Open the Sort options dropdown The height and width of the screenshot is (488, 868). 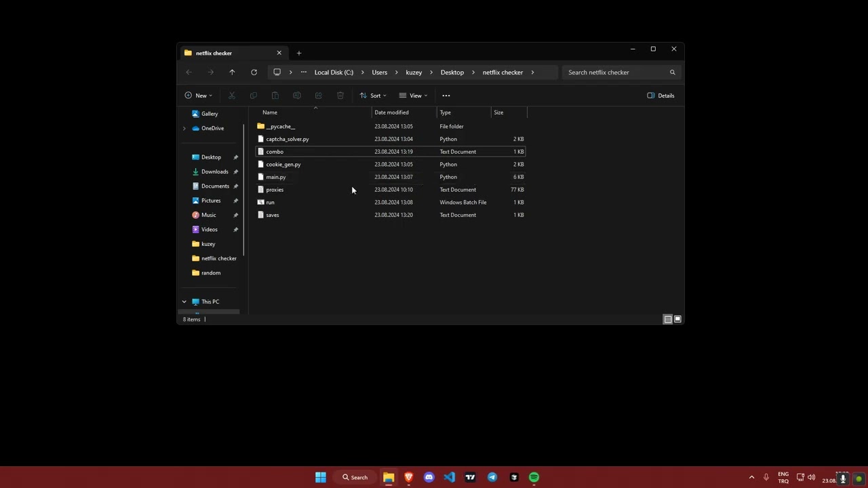click(373, 96)
